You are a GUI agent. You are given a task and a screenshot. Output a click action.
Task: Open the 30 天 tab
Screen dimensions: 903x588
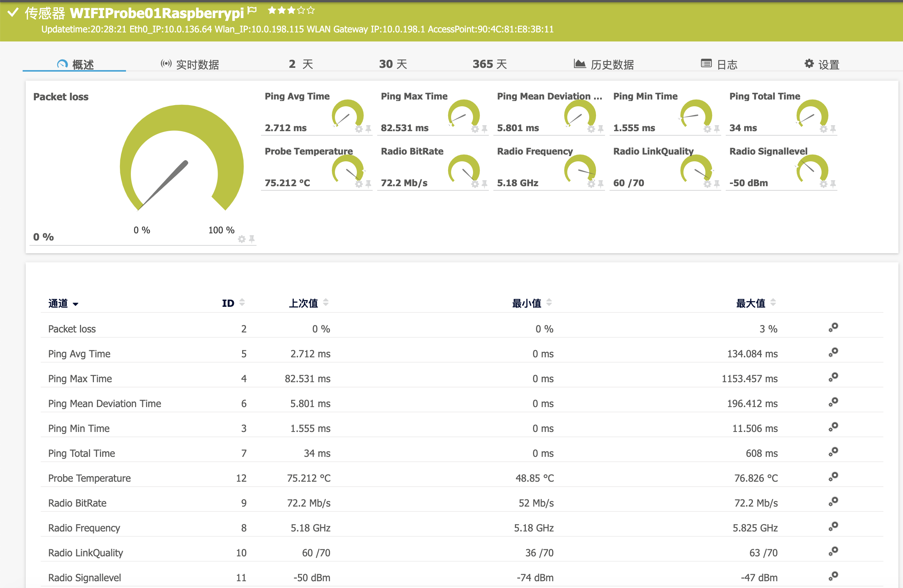(x=393, y=64)
